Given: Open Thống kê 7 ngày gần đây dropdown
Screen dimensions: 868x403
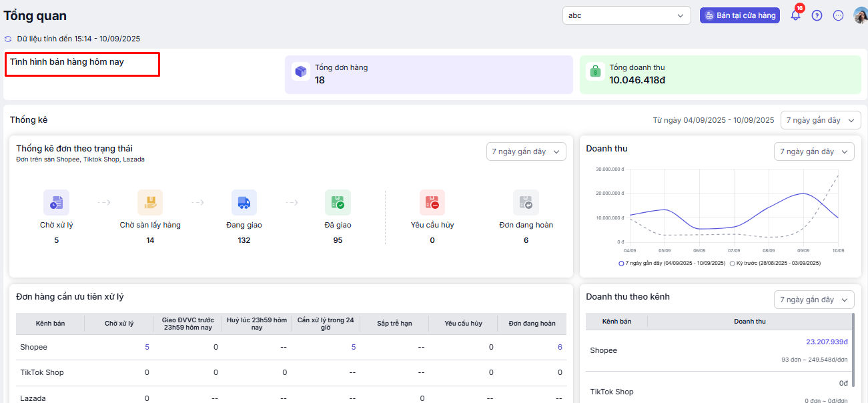Looking at the screenshot, I should click(x=821, y=120).
